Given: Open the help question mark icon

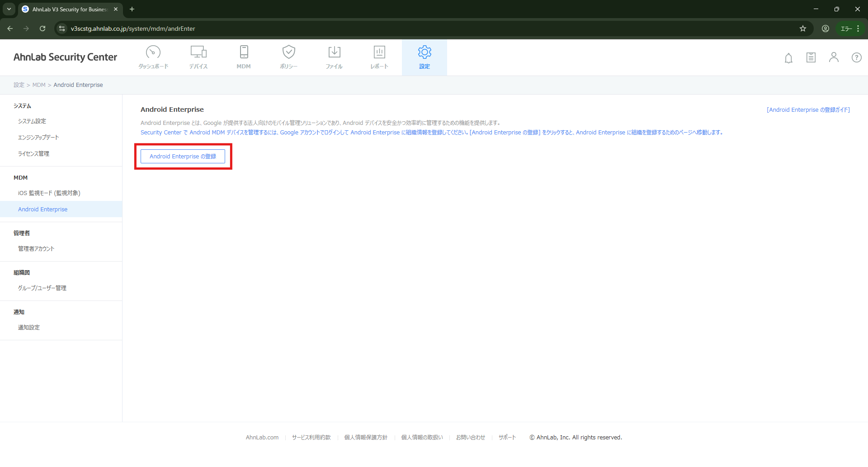Looking at the screenshot, I should (856, 57).
